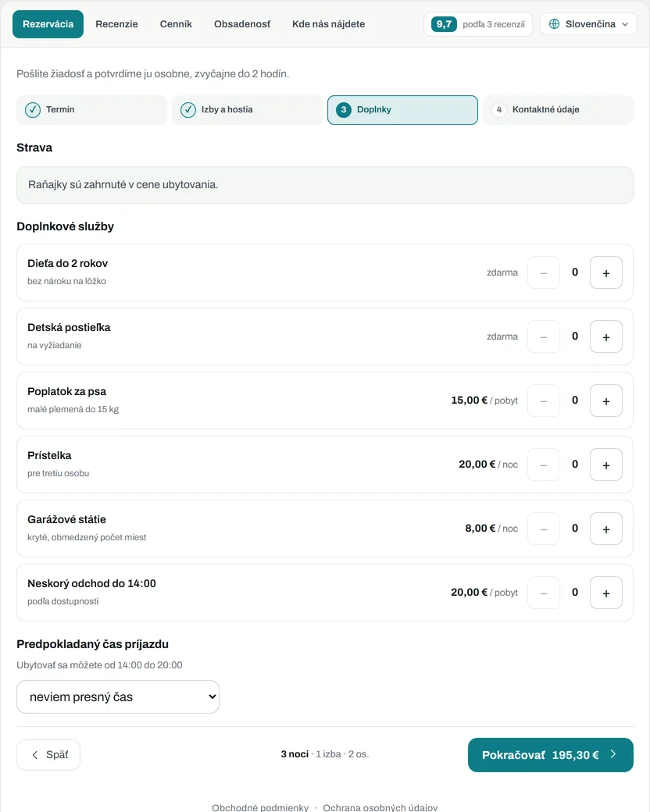Click the 8,00 € / noc price
The width and height of the screenshot is (650, 812).
click(491, 529)
